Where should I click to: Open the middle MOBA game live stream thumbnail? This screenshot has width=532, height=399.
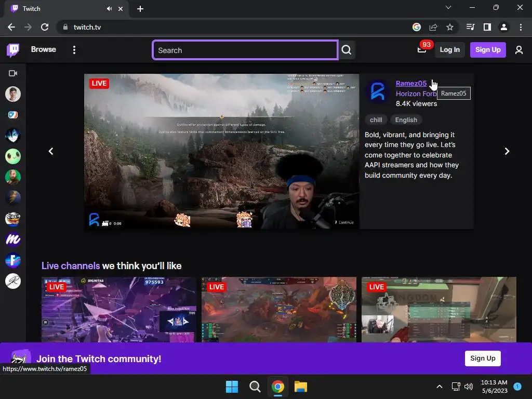pyautogui.click(x=279, y=310)
